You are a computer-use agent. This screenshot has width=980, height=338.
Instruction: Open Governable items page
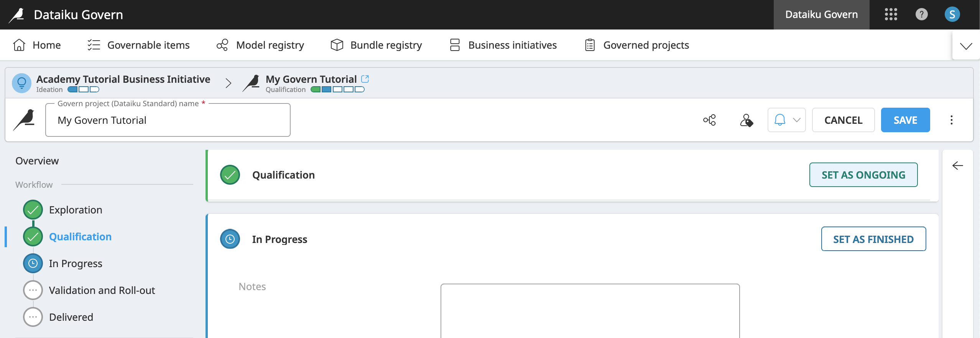pyautogui.click(x=138, y=45)
